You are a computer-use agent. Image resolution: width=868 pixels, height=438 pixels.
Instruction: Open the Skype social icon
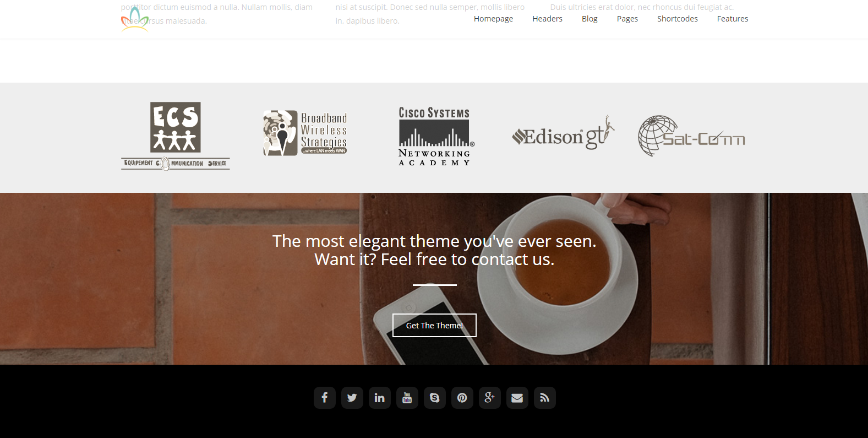(x=435, y=398)
